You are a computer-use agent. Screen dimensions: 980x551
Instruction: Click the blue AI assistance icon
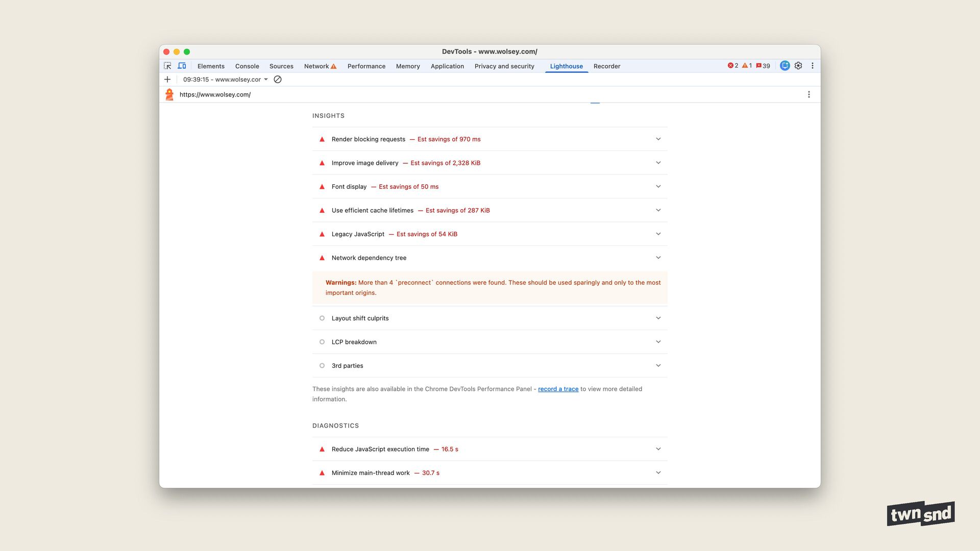point(785,66)
